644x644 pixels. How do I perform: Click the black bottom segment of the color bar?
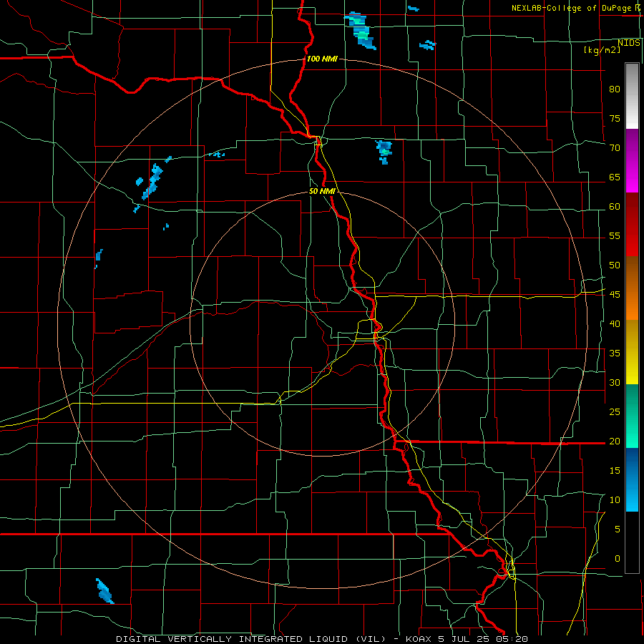[x=632, y=542]
